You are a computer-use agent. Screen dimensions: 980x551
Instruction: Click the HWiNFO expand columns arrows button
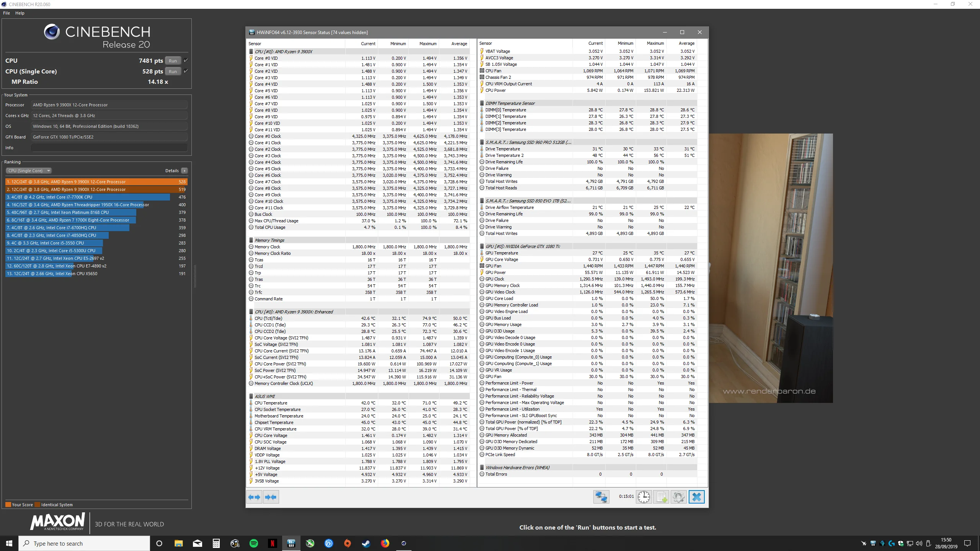(254, 497)
